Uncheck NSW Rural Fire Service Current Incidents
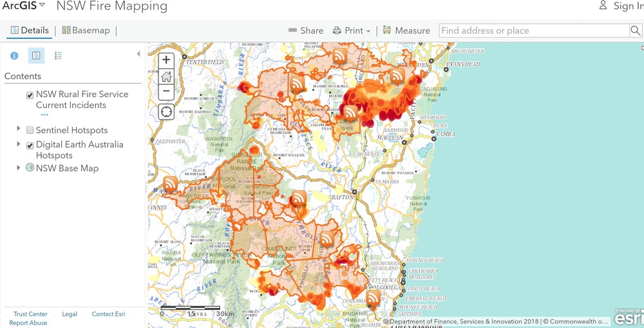 coord(30,95)
